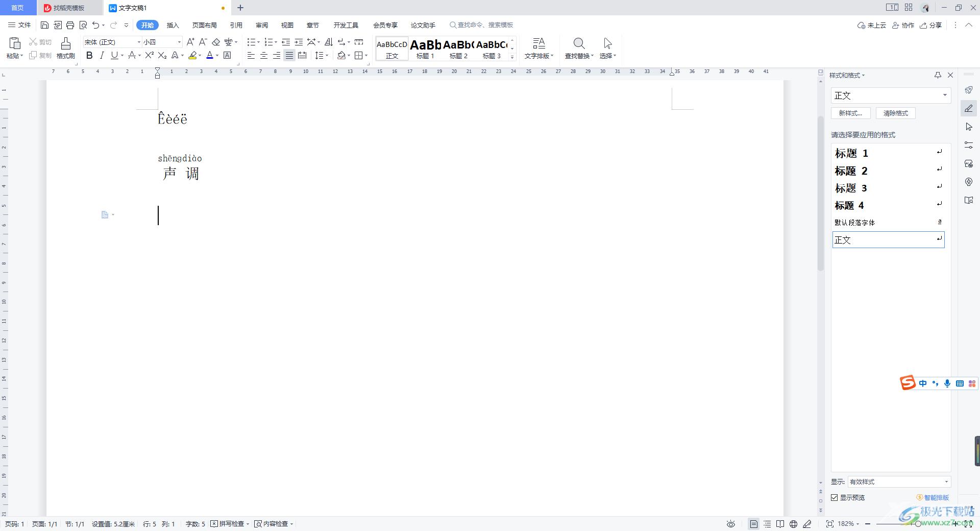Toggle Italic formatting

point(102,55)
